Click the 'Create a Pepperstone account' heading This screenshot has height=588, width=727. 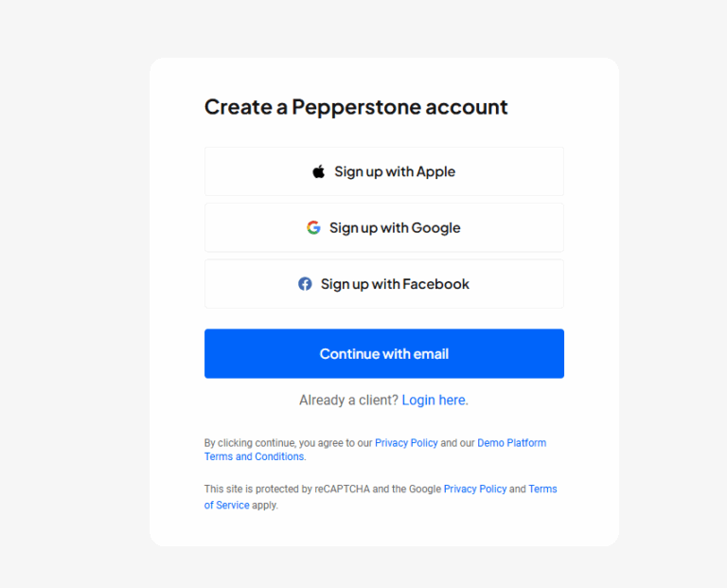coord(356,107)
